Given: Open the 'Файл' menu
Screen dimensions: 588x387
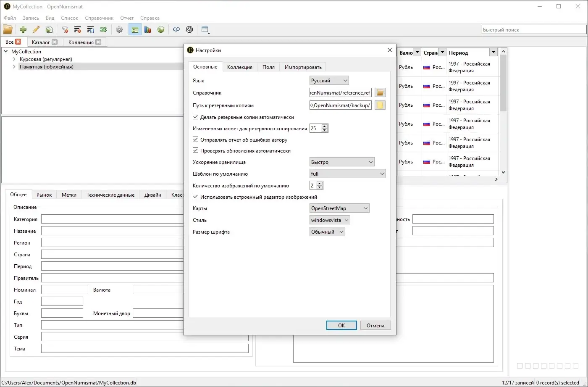Looking at the screenshot, I should click(10, 18).
